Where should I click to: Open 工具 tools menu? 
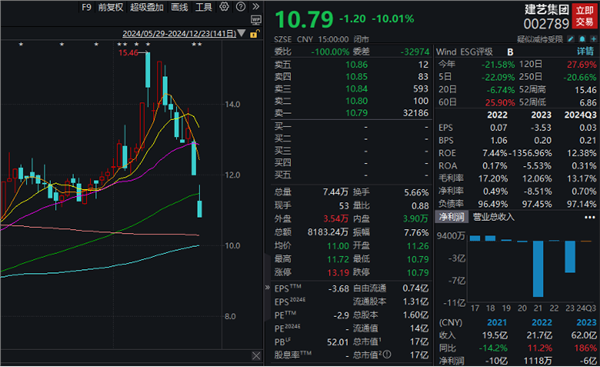coord(203,7)
